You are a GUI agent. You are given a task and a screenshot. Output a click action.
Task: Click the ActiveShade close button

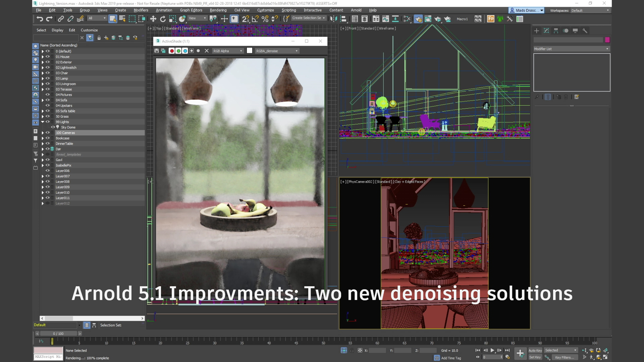click(x=321, y=41)
